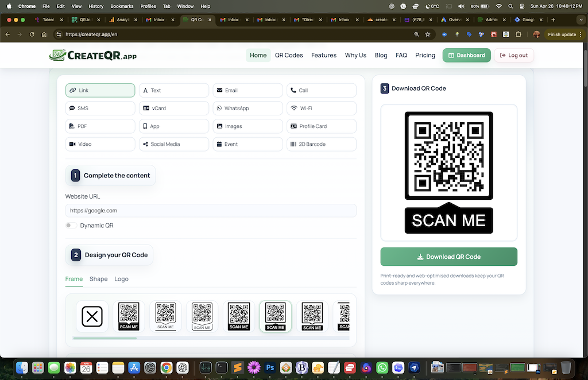Open the Features nav item
This screenshot has width=588, height=380.
coord(324,55)
